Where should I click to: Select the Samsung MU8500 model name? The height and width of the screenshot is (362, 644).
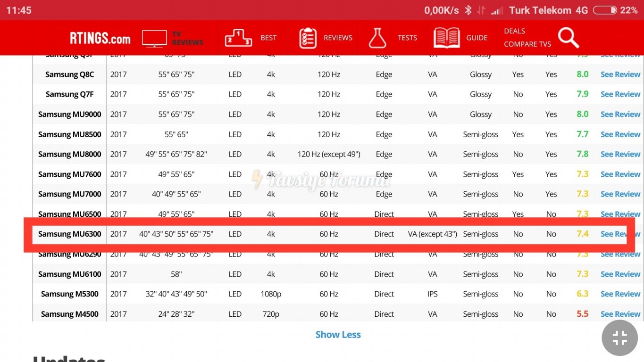pos(70,134)
